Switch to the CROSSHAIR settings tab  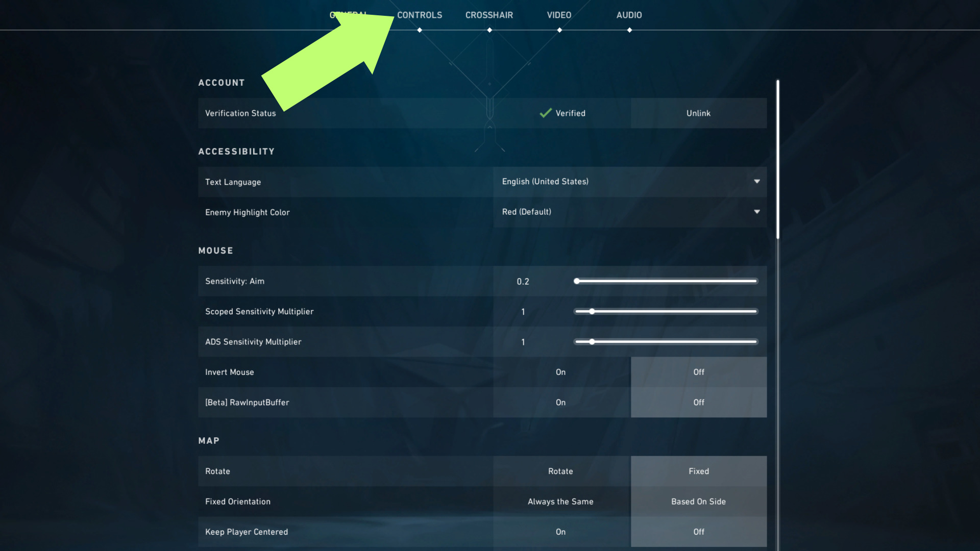(490, 15)
